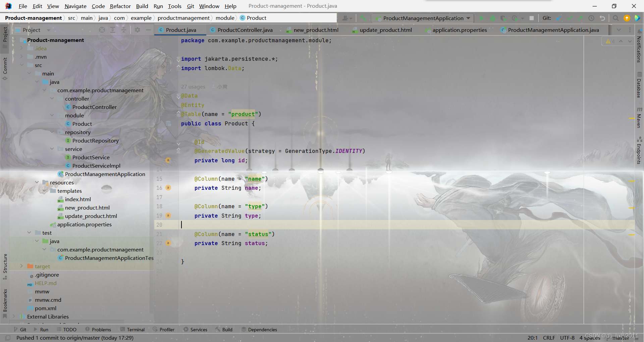Image resolution: width=644 pixels, height=342 pixels.
Task: Toggle the Notifications tool window
Action: click(x=639, y=46)
